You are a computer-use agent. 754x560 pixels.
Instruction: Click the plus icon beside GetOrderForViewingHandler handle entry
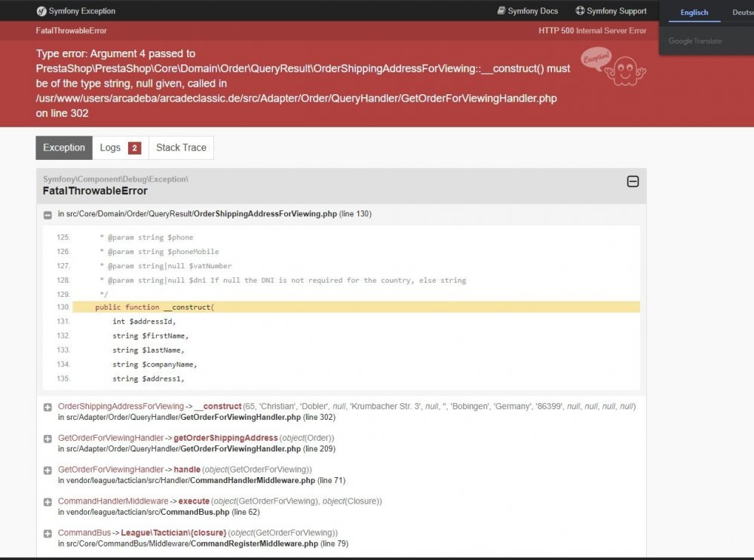click(48, 470)
